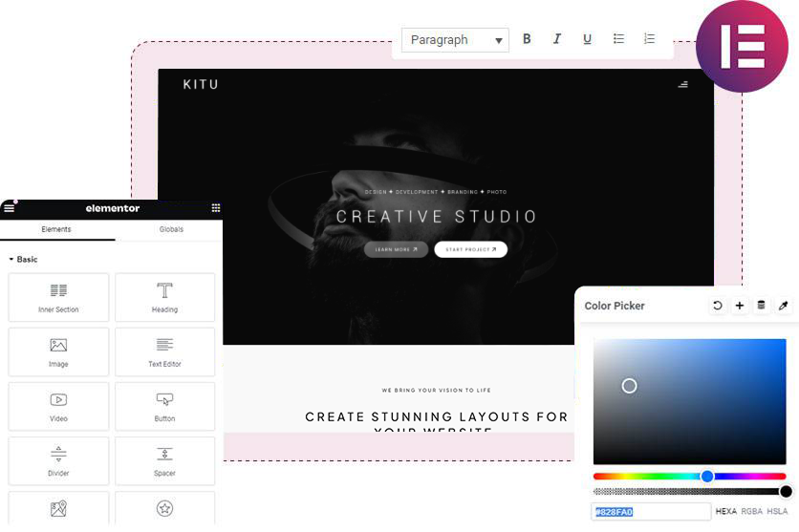Click the hex color input field

pyautogui.click(x=650, y=512)
